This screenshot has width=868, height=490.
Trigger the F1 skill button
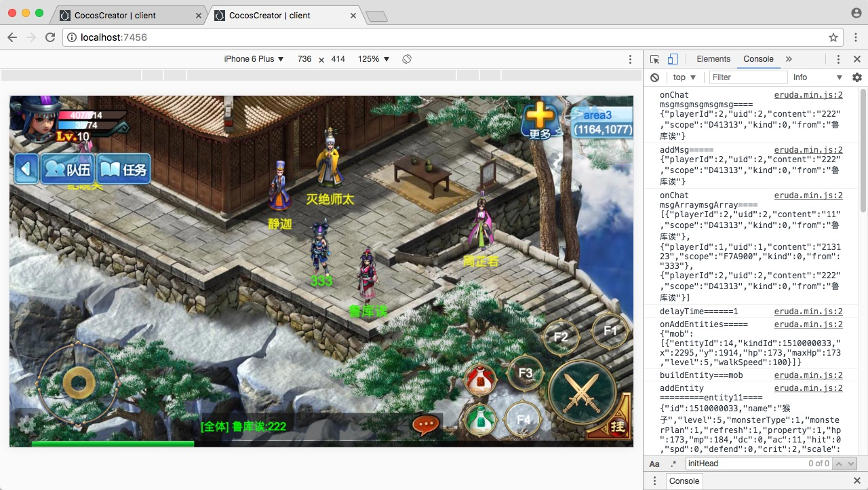(610, 331)
